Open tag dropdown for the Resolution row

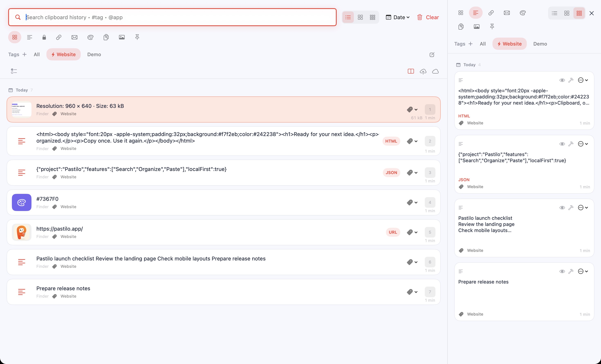pos(412,109)
